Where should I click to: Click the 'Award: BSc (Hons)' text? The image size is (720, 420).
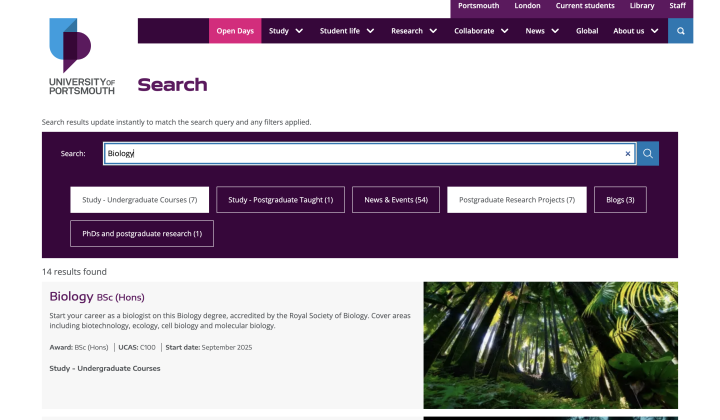[79, 347]
